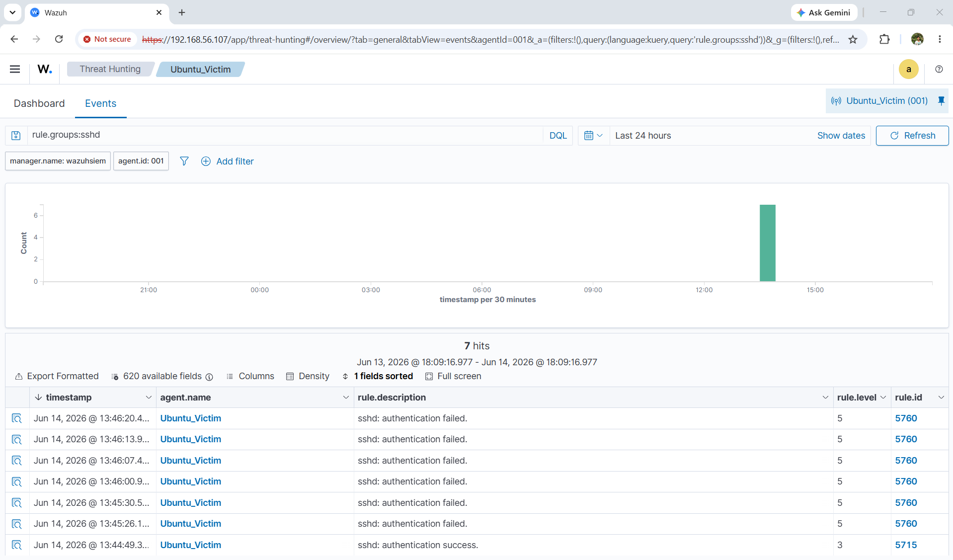Image resolution: width=953 pixels, height=560 pixels.
Task: Open Ubuntu_Victim link in first row
Action: 191,418
